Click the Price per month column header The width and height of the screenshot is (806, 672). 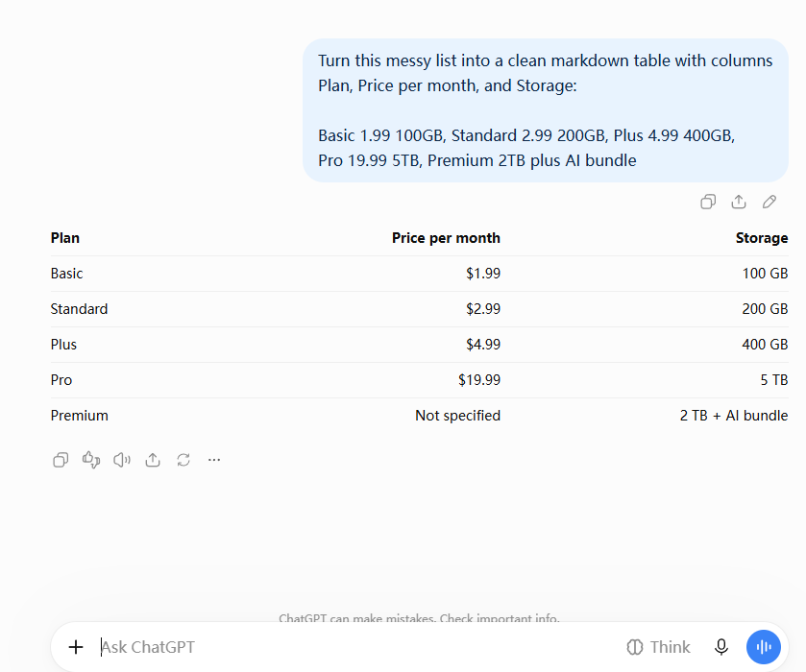[446, 238]
